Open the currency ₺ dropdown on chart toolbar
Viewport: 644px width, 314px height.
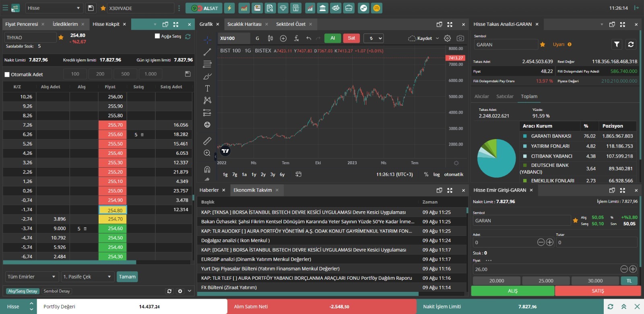pos(373,38)
